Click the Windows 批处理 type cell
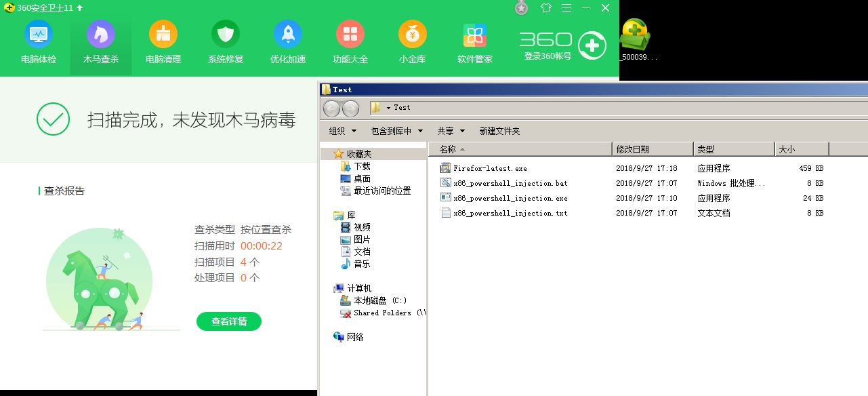868x396 pixels. click(x=731, y=183)
